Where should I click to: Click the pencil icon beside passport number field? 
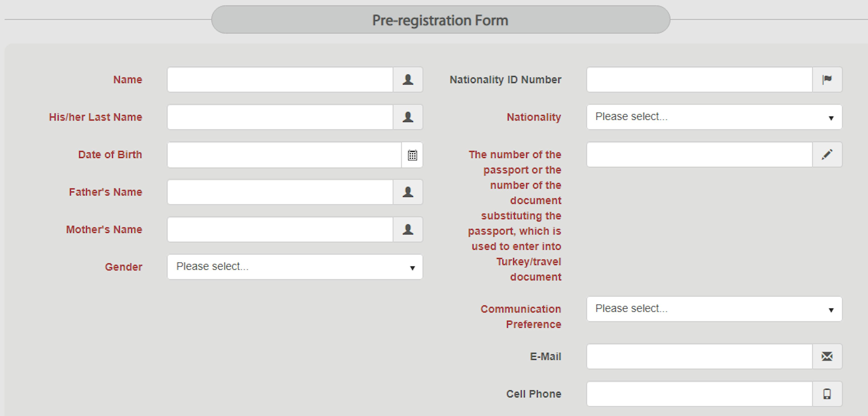pos(827,154)
